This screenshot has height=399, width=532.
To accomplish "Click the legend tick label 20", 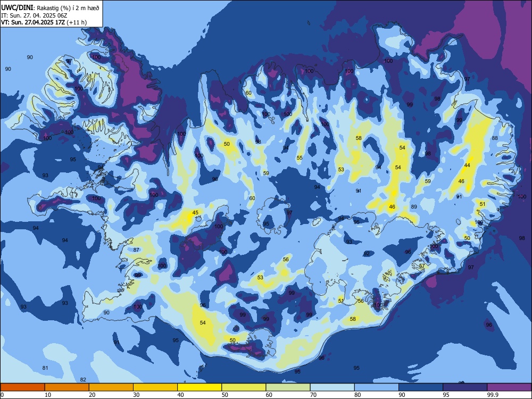I will 92,395.
